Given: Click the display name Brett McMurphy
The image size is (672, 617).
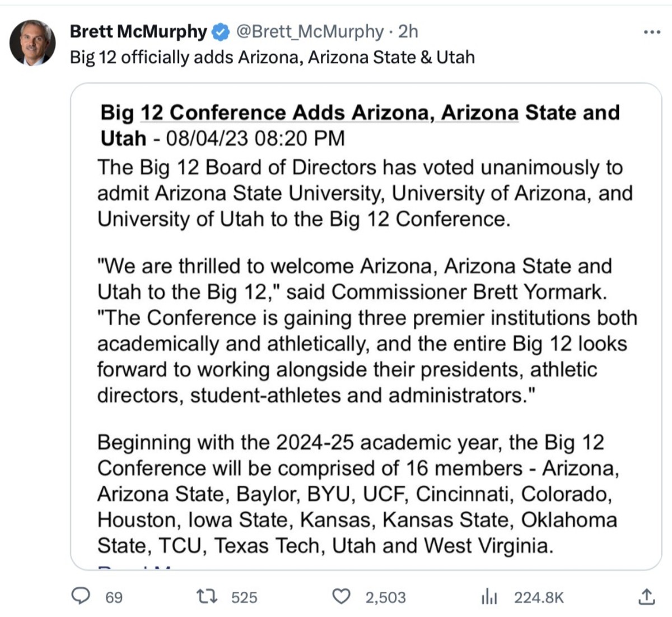Looking at the screenshot, I should click(x=138, y=31).
